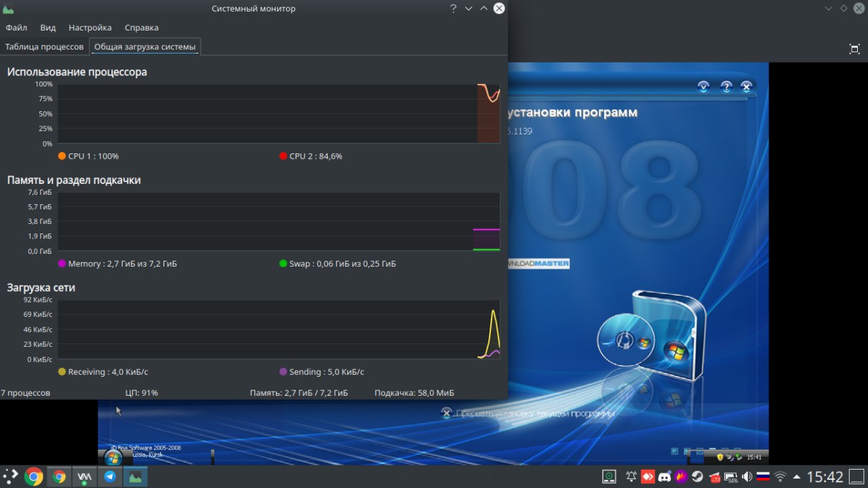Click the 'Подкачка: 58,0 МиБ' status entry
Viewport: 868px width, 488px height.
(x=414, y=393)
